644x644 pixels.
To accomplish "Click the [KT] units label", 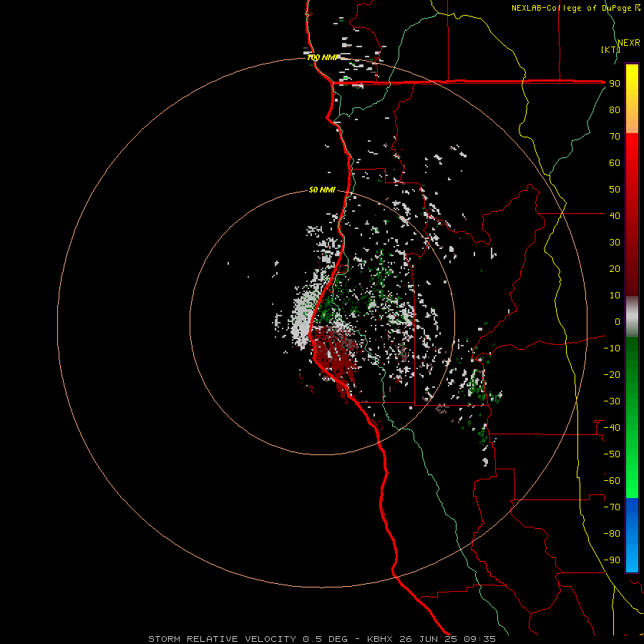I will (x=610, y=49).
